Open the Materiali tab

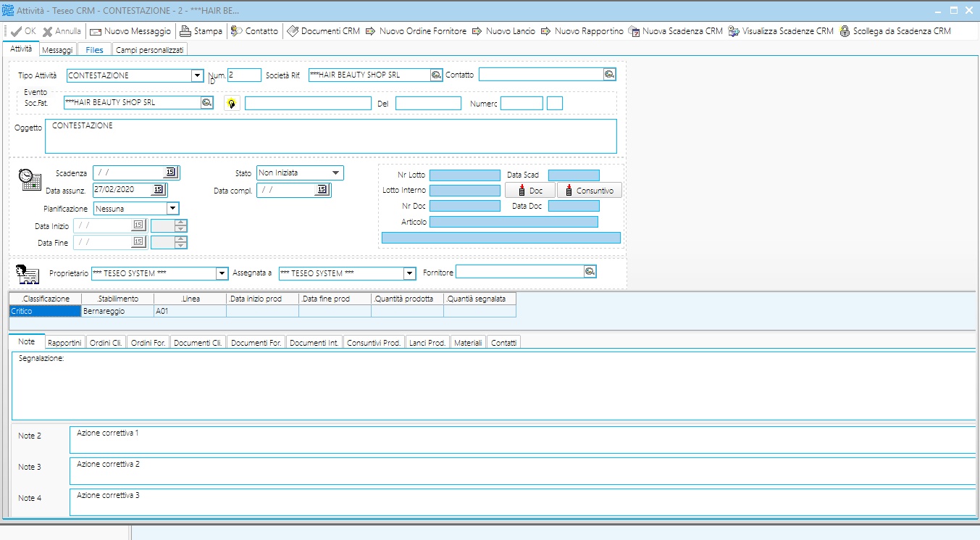[468, 342]
